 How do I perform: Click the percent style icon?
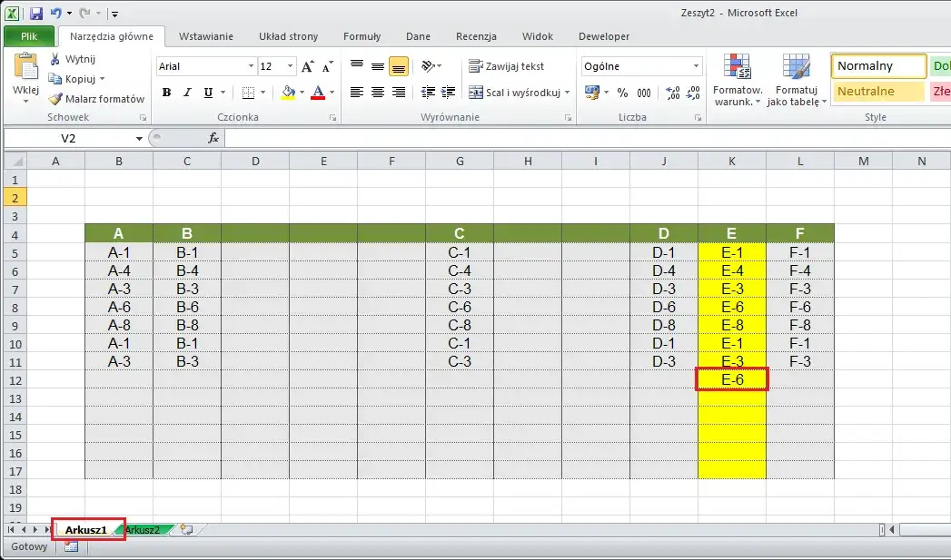(622, 93)
